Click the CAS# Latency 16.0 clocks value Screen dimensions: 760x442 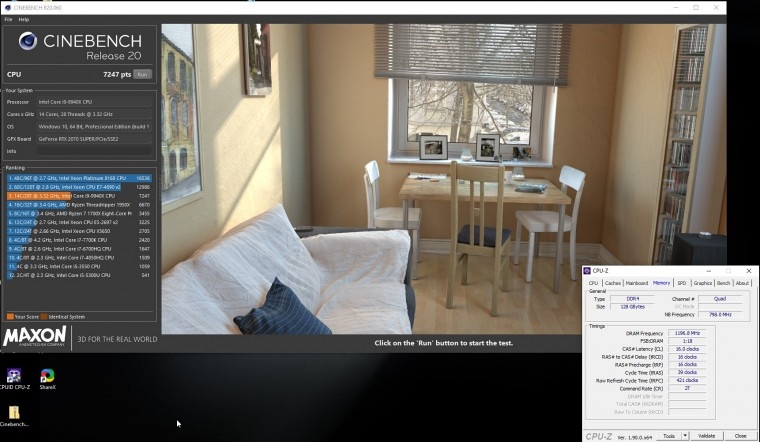pos(687,349)
